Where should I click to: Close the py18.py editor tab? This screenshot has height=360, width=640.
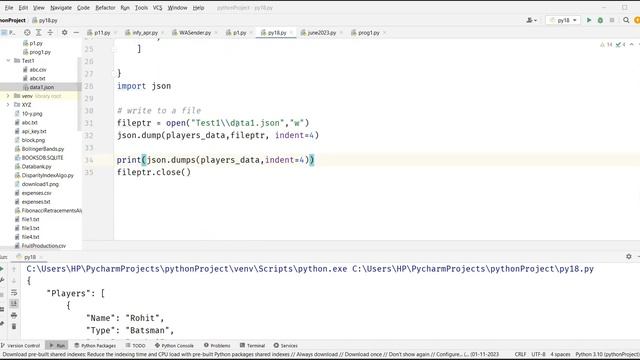click(291, 33)
